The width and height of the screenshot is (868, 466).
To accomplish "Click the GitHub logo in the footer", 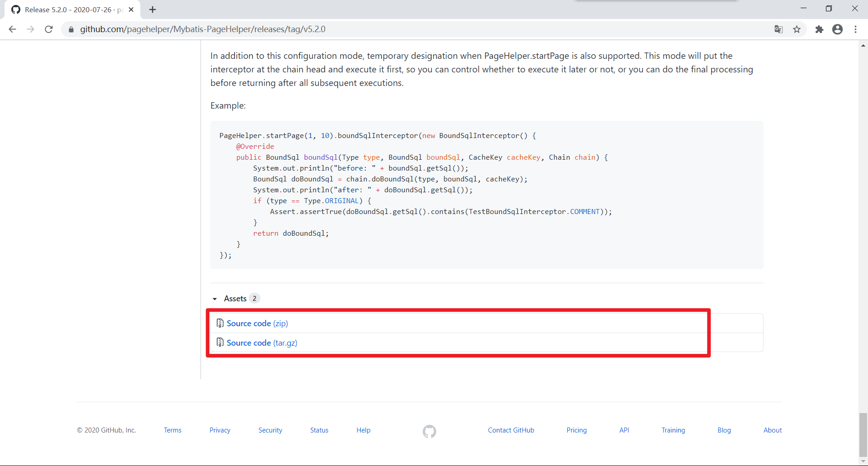I will [x=429, y=431].
